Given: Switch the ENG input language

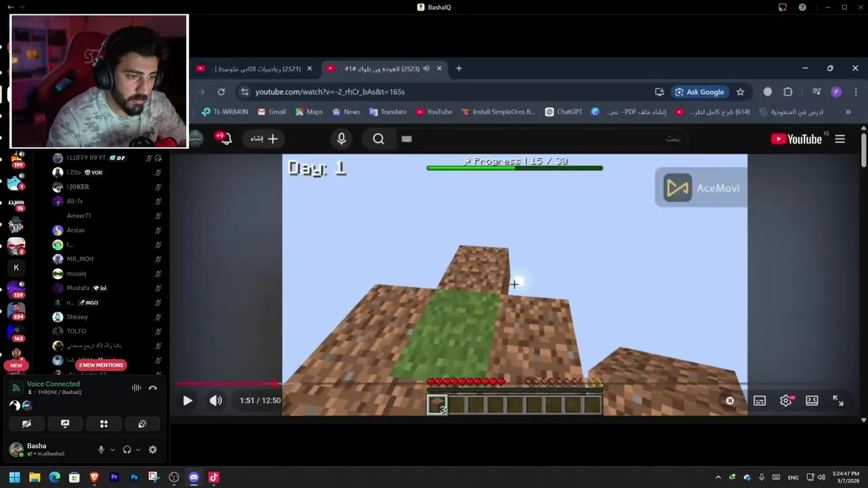Looking at the screenshot, I should click(793, 477).
